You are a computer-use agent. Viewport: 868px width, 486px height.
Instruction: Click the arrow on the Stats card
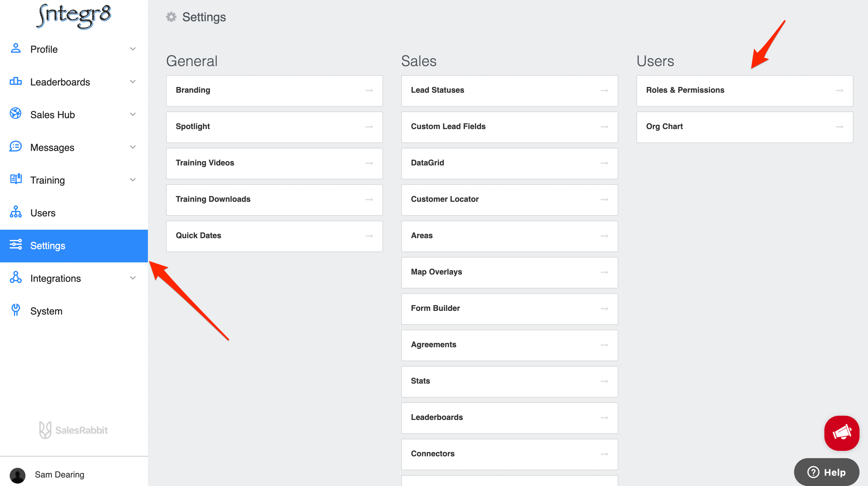(604, 381)
